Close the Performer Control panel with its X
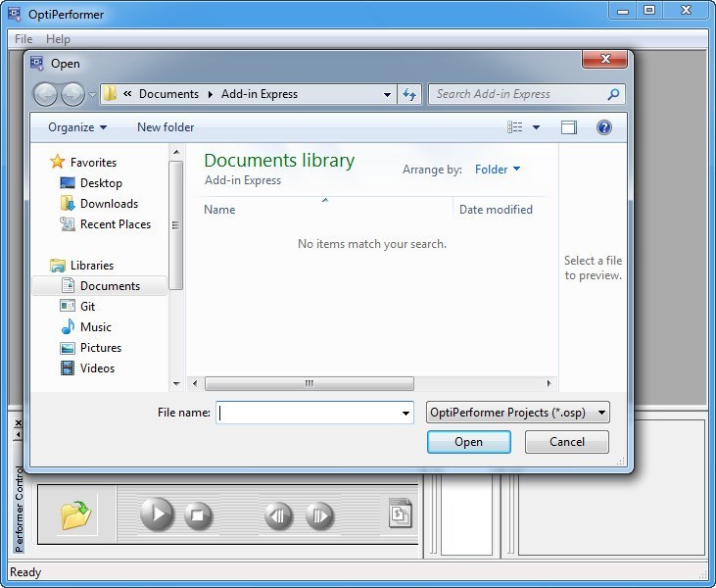The image size is (716, 588). (x=18, y=422)
